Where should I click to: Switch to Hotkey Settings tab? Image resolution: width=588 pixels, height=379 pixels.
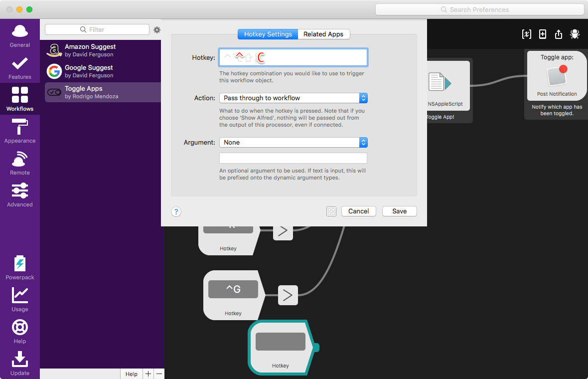pyautogui.click(x=268, y=34)
